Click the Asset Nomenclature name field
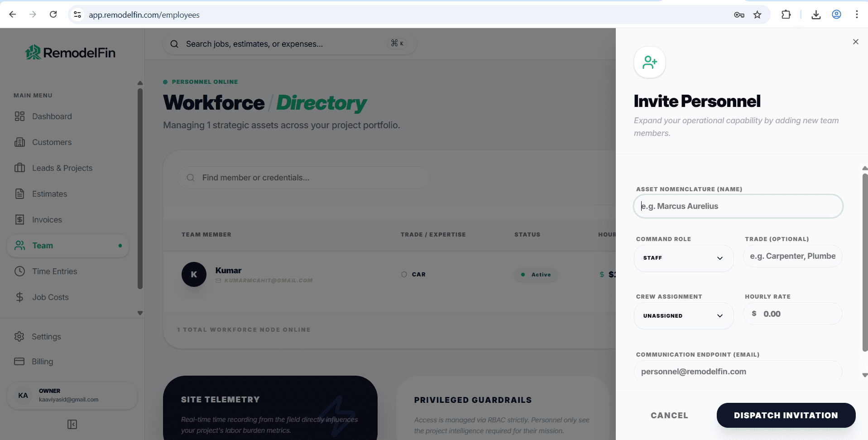The image size is (868, 440). pyautogui.click(x=738, y=206)
